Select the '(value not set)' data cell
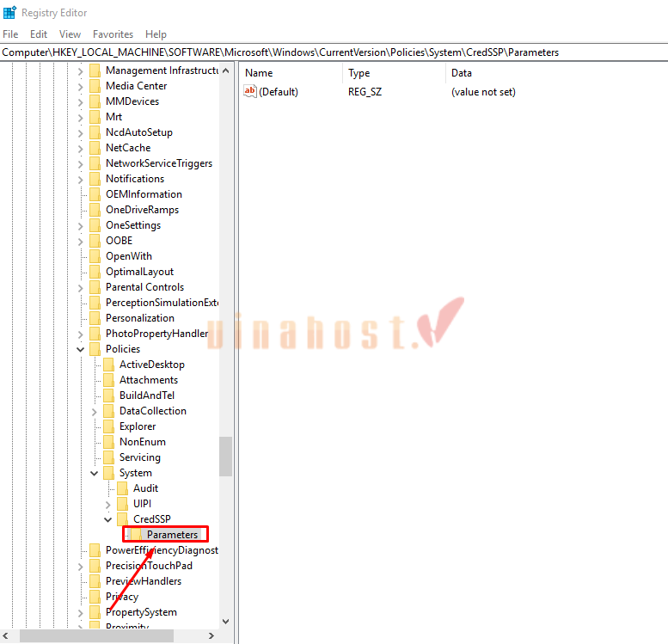The image size is (668, 644). tap(483, 92)
